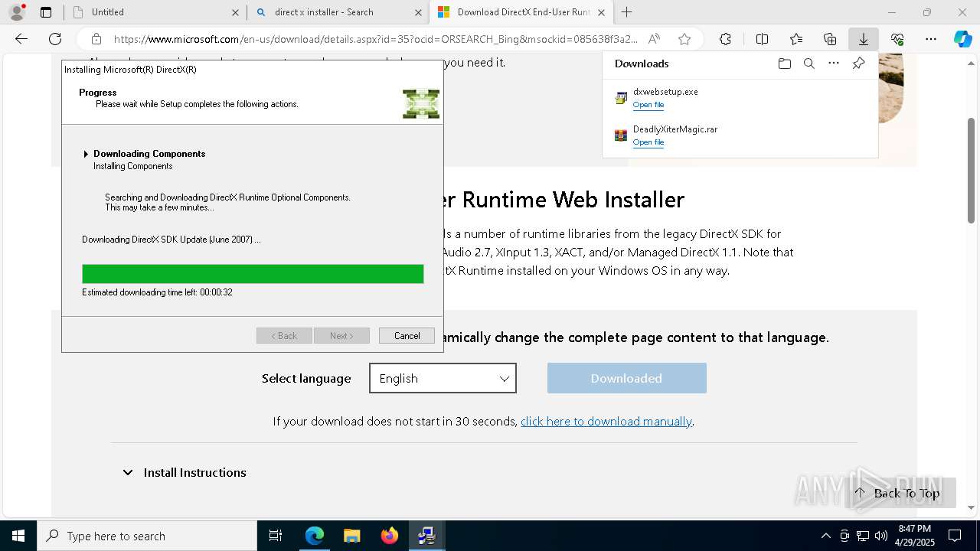Open More options in Downloads panel
Screen dimensions: 980x551
click(834, 64)
